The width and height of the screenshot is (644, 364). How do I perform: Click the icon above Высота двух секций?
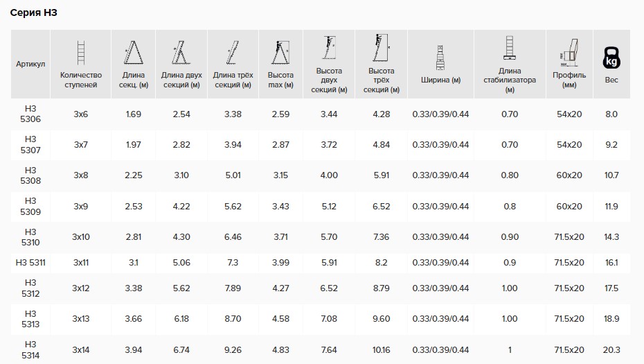(329, 48)
